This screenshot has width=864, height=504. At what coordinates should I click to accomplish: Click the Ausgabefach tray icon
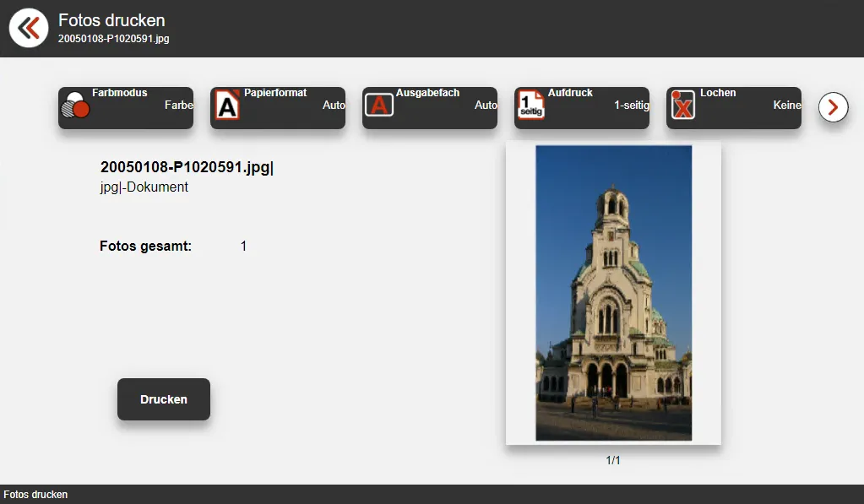pos(379,106)
